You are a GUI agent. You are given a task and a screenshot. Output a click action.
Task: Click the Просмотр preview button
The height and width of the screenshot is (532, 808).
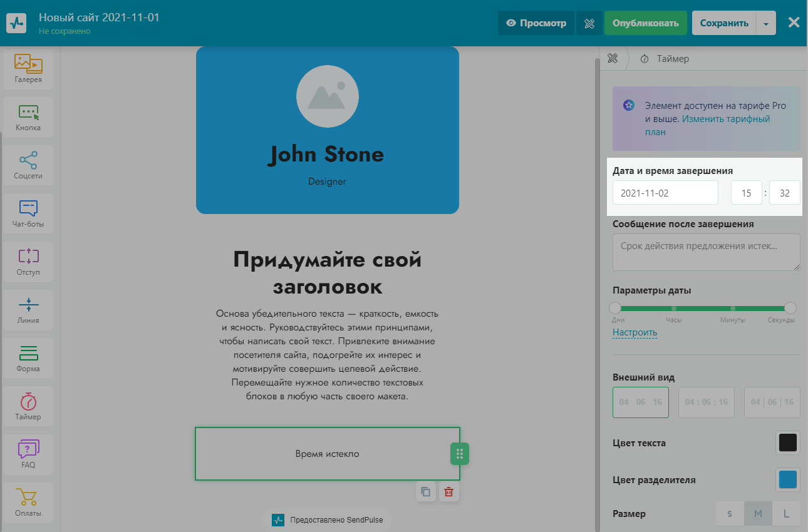pos(536,23)
